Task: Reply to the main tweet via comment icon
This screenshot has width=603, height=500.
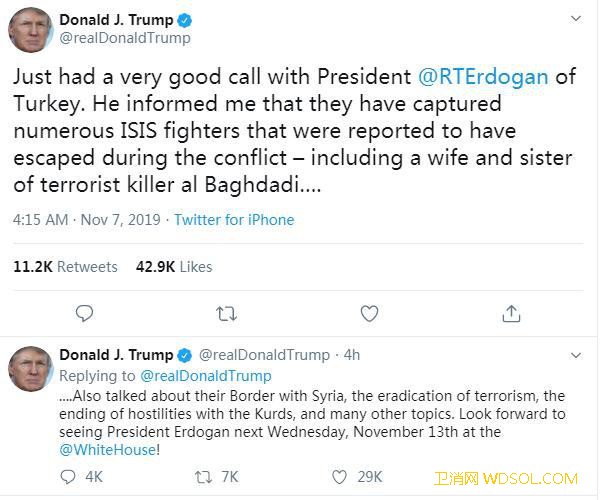Action: (x=84, y=314)
